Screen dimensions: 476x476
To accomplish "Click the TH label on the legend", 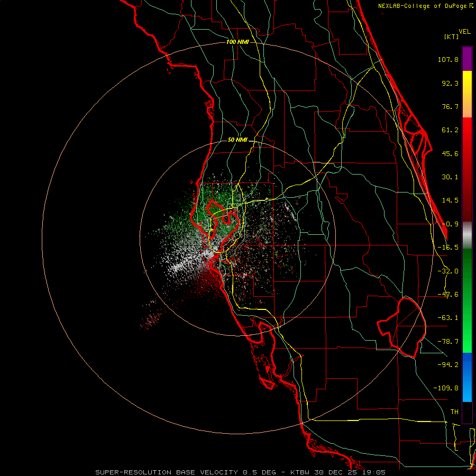I will [454, 411].
